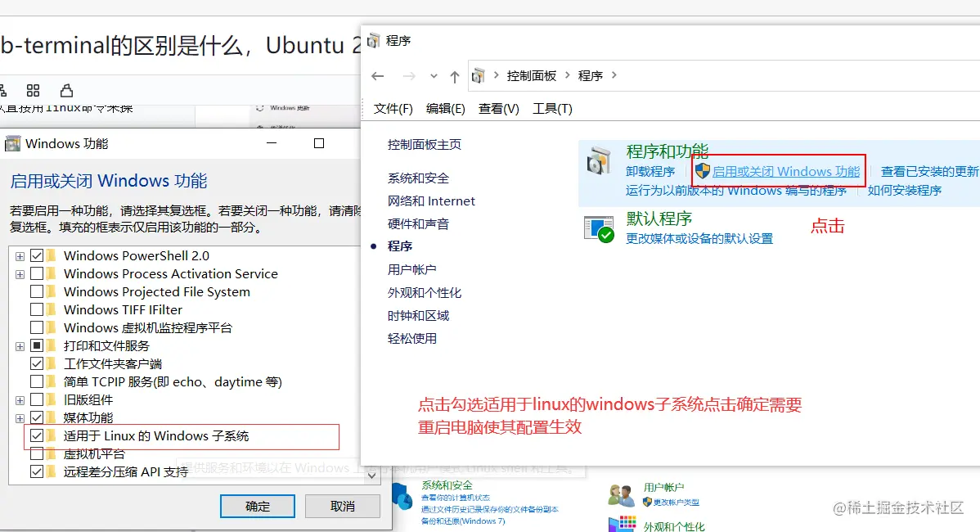Image resolution: width=980 pixels, height=532 pixels.
Task: Toggle 远程差分压缩 API 支持 checkbox
Action: (x=37, y=472)
